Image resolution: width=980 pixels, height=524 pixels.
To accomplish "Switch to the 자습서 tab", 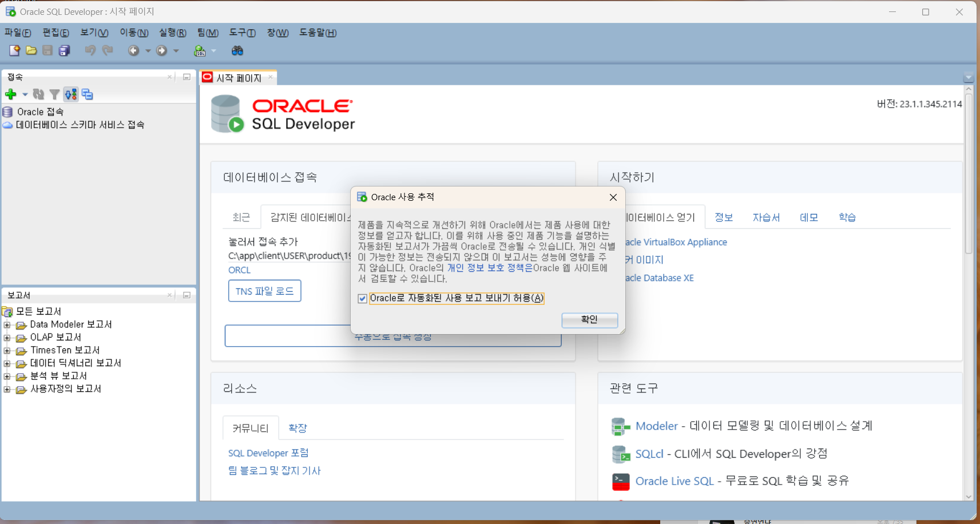I will tap(766, 217).
